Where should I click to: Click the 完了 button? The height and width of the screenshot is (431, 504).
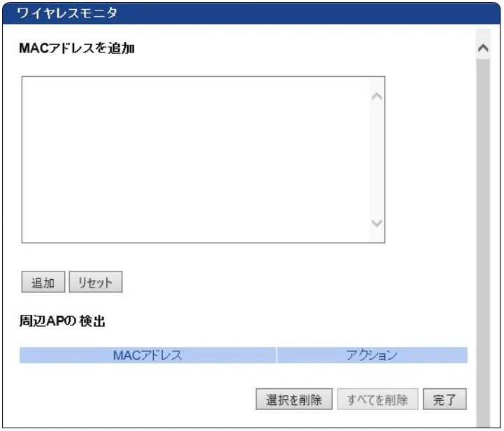click(445, 399)
